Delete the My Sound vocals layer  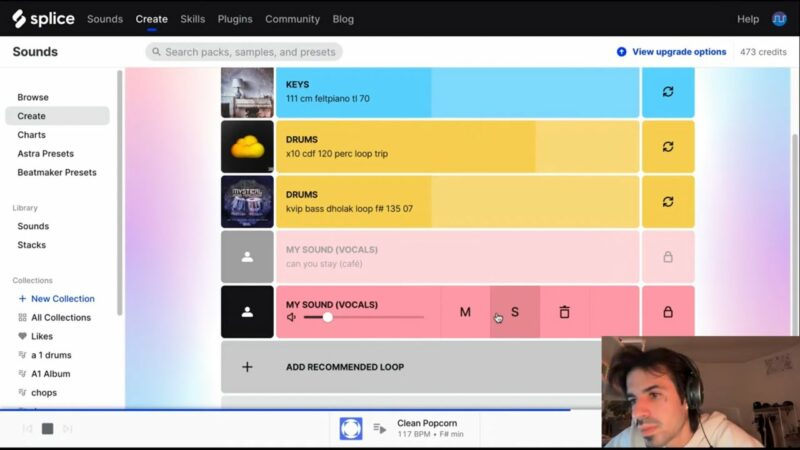[x=564, y=312]
